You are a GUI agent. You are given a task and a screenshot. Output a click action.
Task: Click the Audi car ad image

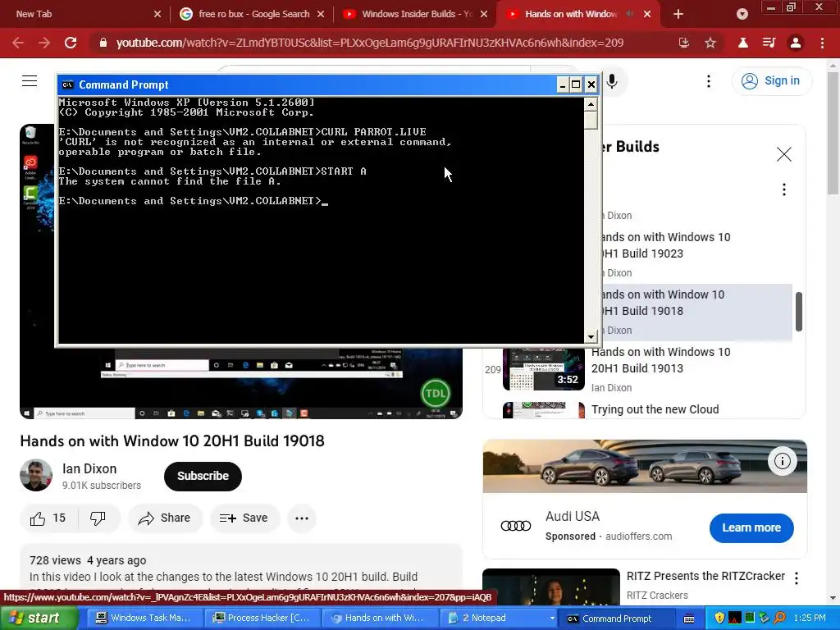click(x=645, y=466)
